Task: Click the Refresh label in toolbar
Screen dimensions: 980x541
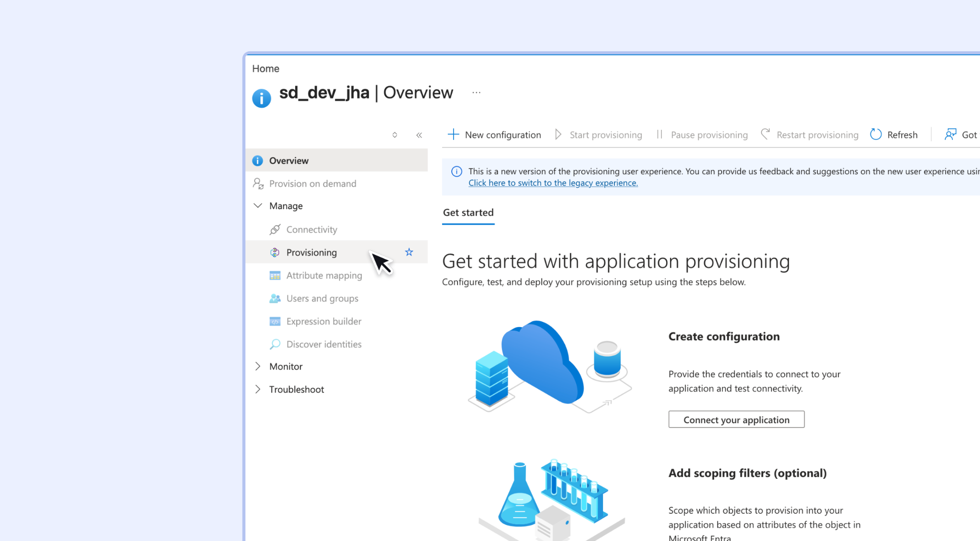Action: click(x=902, y=135)
